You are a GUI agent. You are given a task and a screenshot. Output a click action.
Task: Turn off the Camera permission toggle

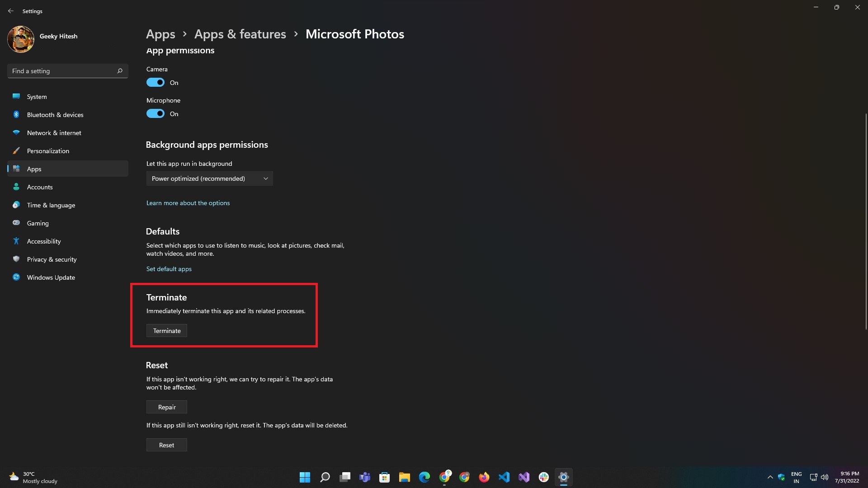155,82
